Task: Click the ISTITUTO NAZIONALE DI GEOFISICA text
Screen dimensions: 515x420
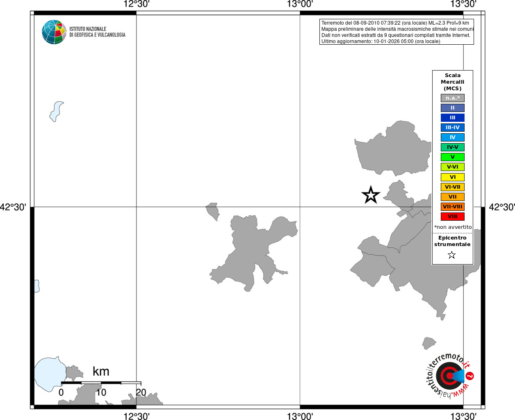Action: (97, 32)
